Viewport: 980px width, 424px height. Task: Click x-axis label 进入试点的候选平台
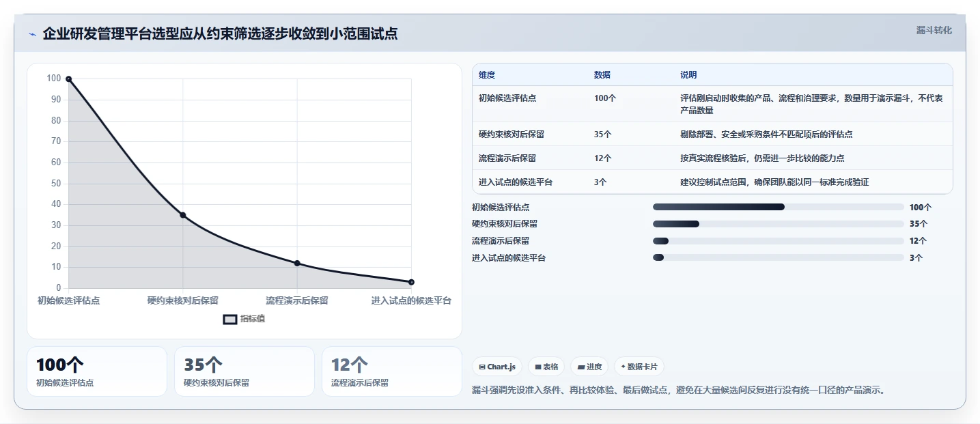tap(411, 300)
